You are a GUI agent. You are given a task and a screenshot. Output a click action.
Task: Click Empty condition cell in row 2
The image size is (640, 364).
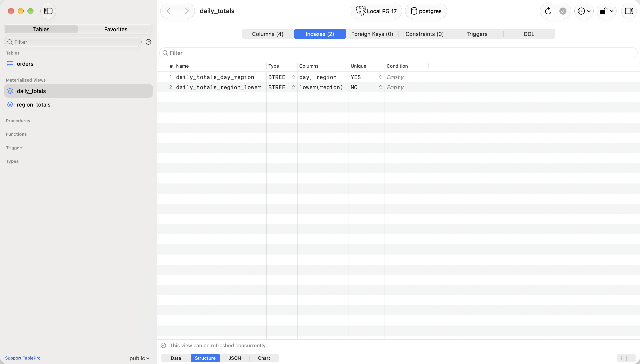407,87
